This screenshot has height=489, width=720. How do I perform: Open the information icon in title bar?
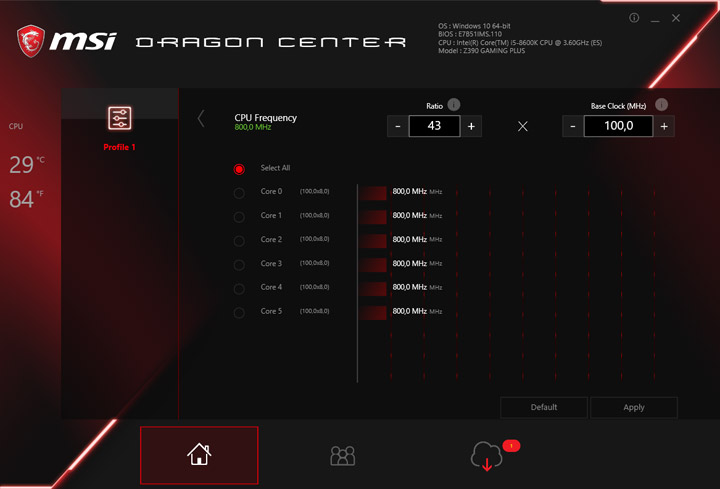(x=634, y=18)
